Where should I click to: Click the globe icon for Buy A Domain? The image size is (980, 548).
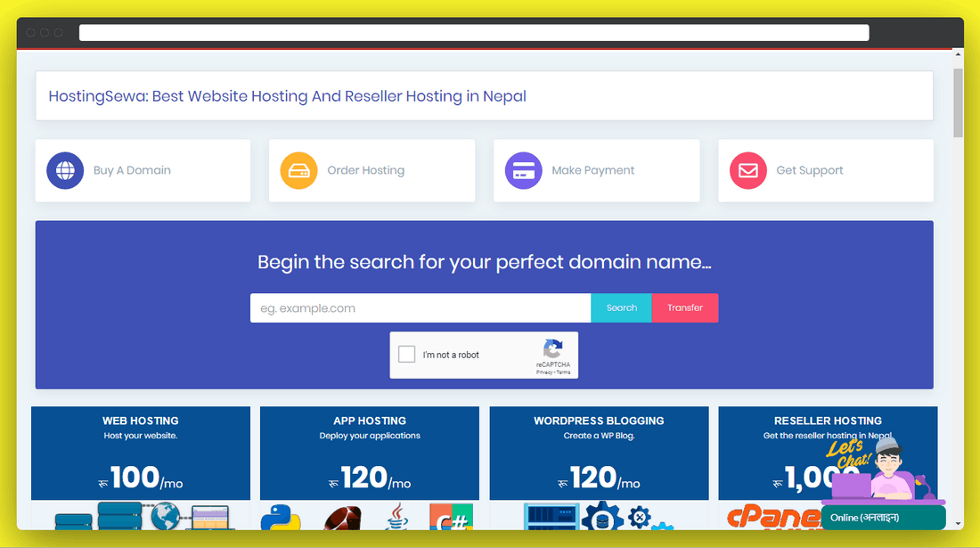[65, 170]
